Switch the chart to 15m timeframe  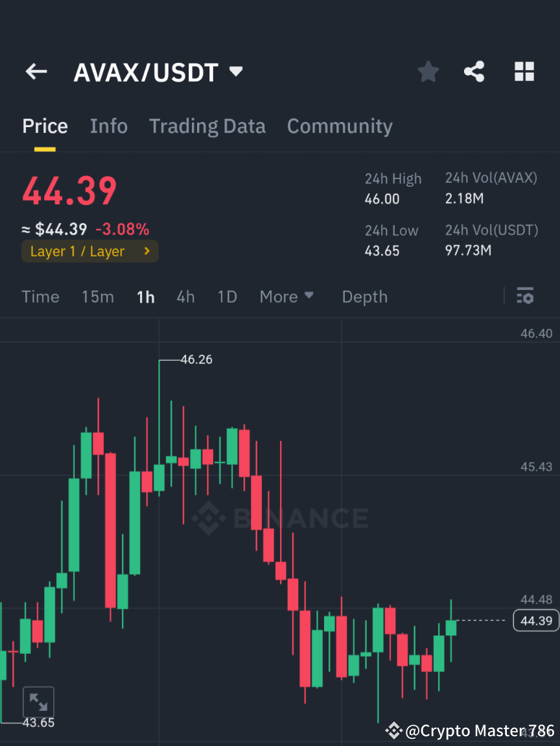pos(97,296)
